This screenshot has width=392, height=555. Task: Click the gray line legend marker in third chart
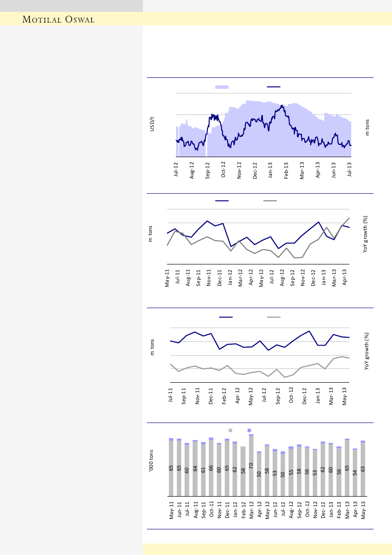click(274, 317)
